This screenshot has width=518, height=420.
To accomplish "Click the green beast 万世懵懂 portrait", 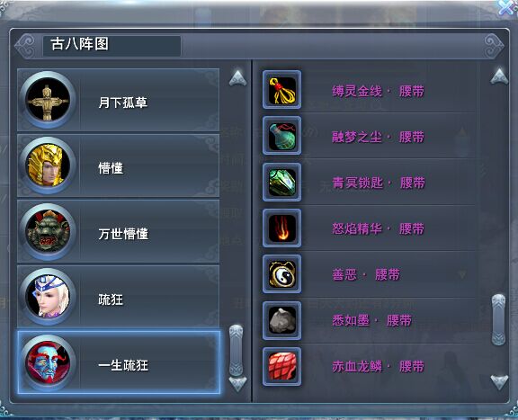I will point(48,231).
